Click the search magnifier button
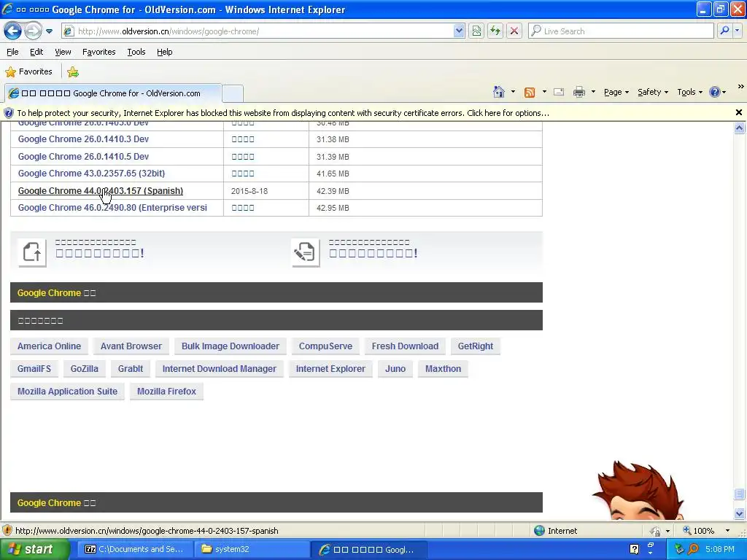Screen dimensions: 747x560 click(x=724, y=31)
